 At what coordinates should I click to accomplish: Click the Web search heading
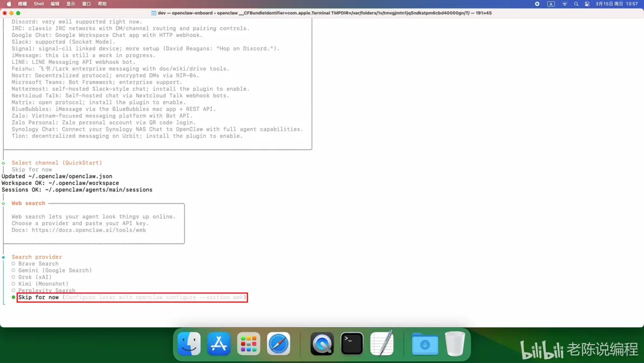28,203
